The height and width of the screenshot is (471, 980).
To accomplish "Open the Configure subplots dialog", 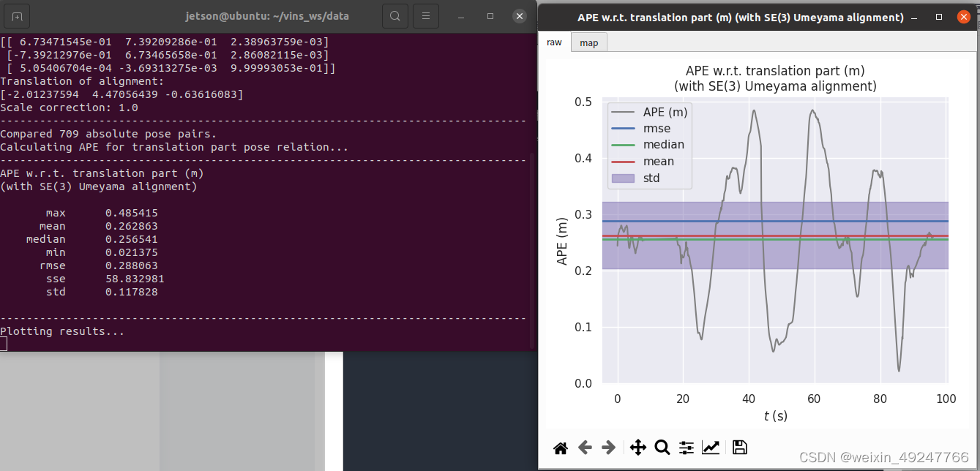I will 687,448.
